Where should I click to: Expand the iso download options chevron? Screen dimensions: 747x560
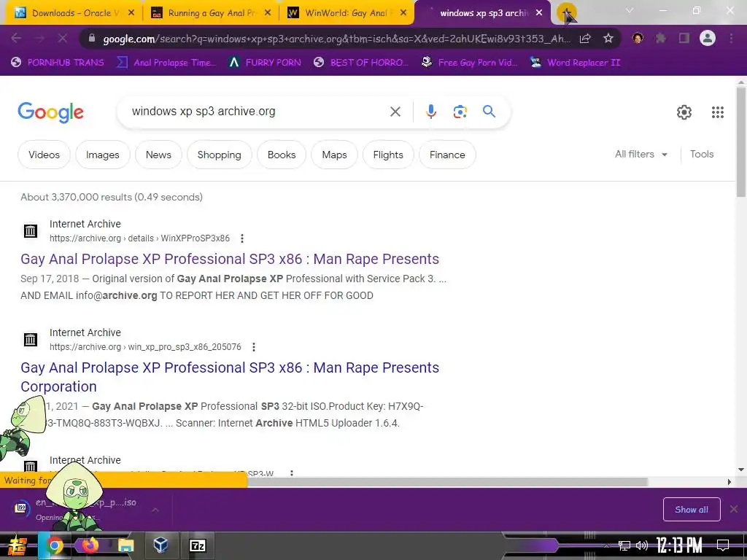tap(155, 510)
